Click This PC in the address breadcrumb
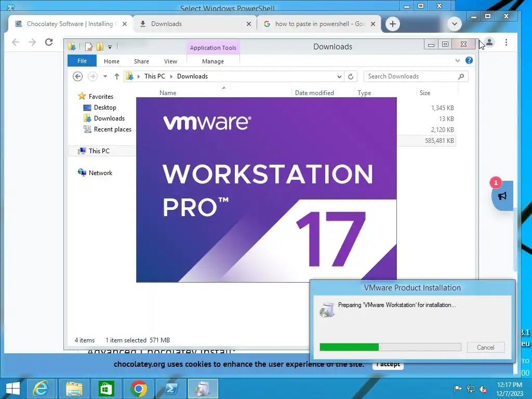Image resolution: width=532 pixels, height=399 pixels. pos(155,76)
